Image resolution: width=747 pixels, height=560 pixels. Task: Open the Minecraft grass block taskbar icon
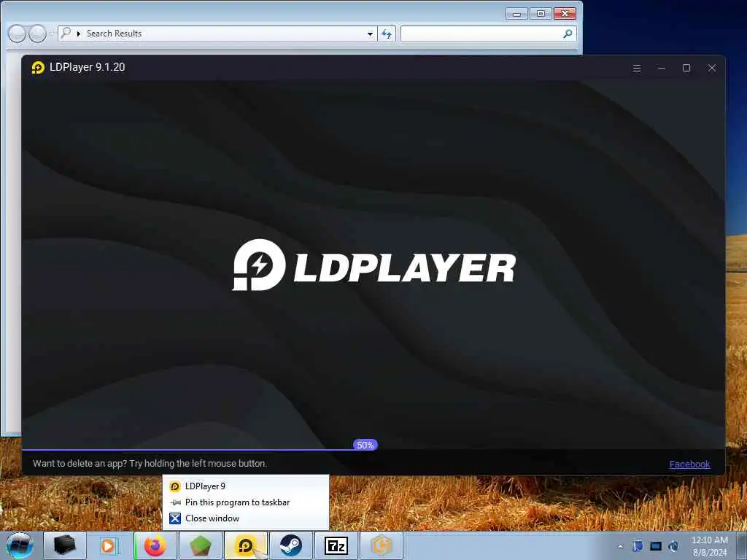(201, 545)
